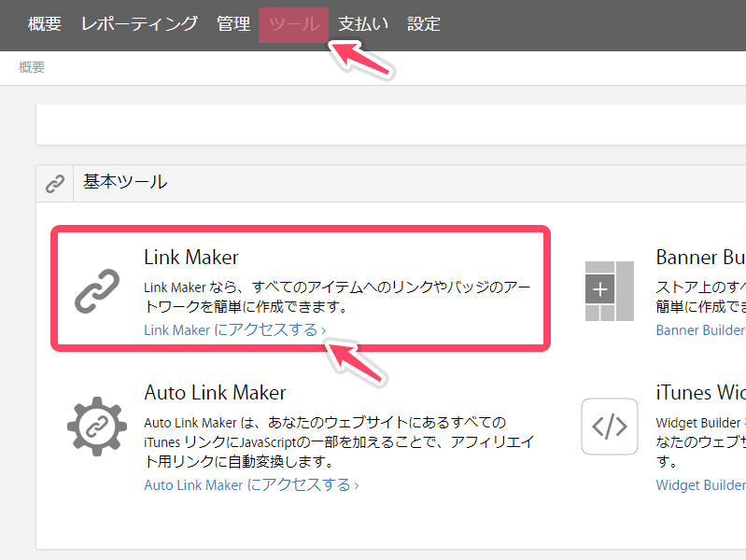Open Link Maker にアクセスする link

[x=235, y=329]
